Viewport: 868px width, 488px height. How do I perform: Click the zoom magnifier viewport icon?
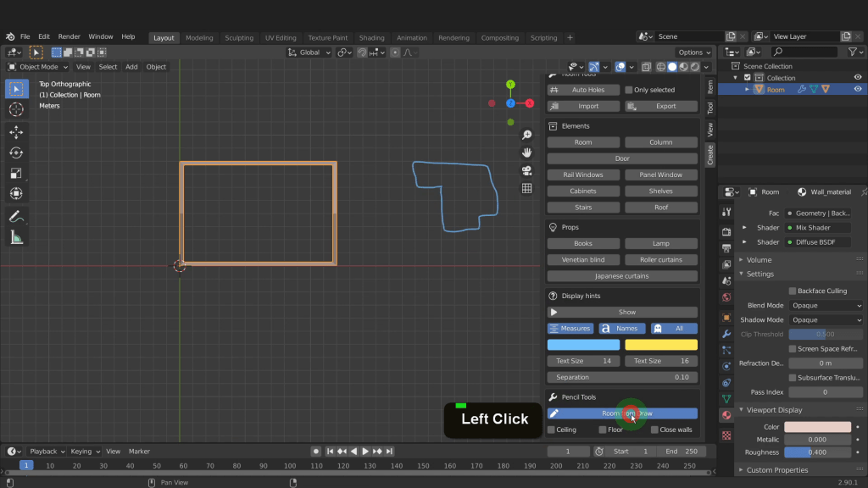click(526, 136)
